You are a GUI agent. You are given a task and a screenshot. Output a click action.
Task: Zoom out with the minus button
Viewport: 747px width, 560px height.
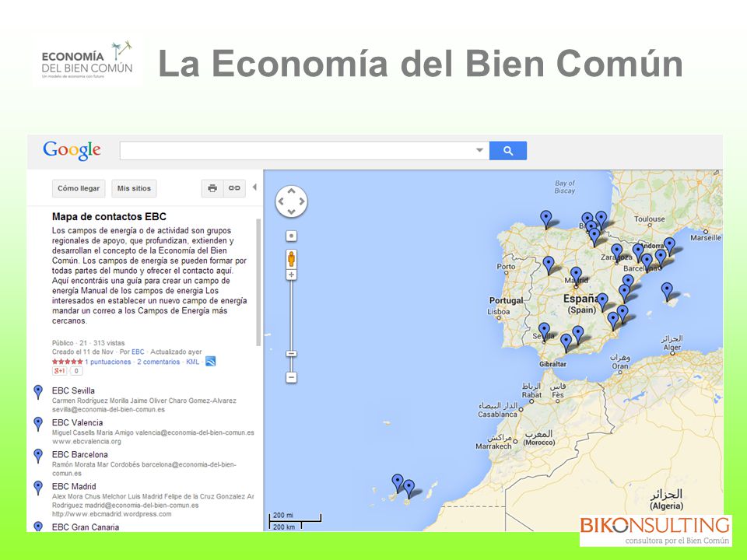click(291, 378)
